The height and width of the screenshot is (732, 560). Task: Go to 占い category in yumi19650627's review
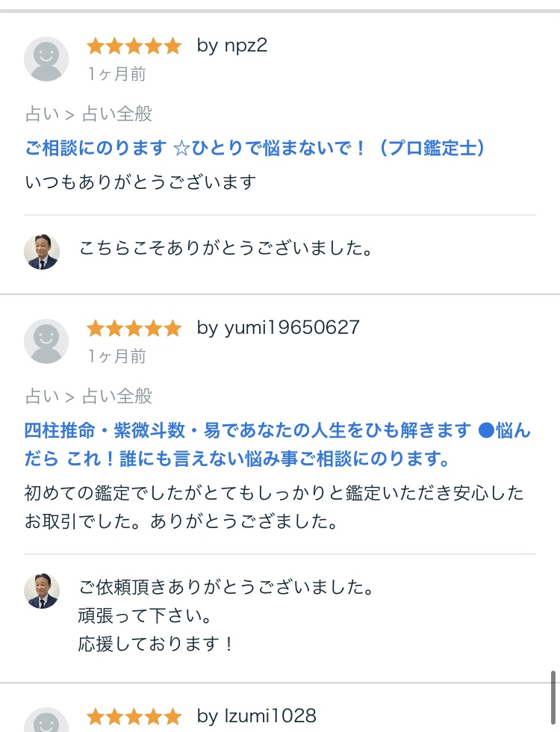(x=41, y=396)
